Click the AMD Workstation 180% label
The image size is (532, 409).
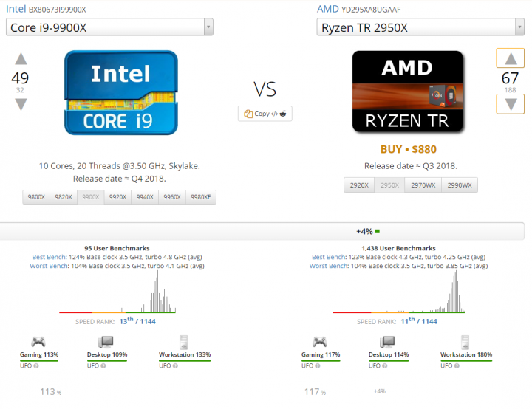click(466, 354)
